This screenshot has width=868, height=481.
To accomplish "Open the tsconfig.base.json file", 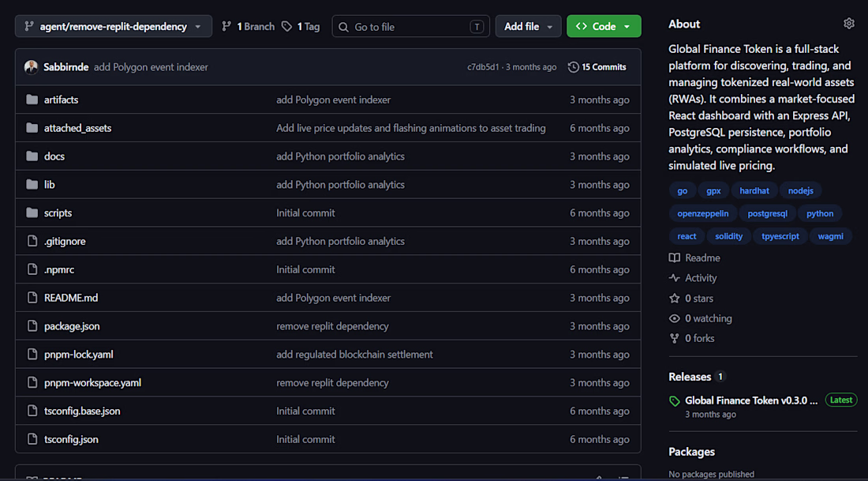I will 82,411.
